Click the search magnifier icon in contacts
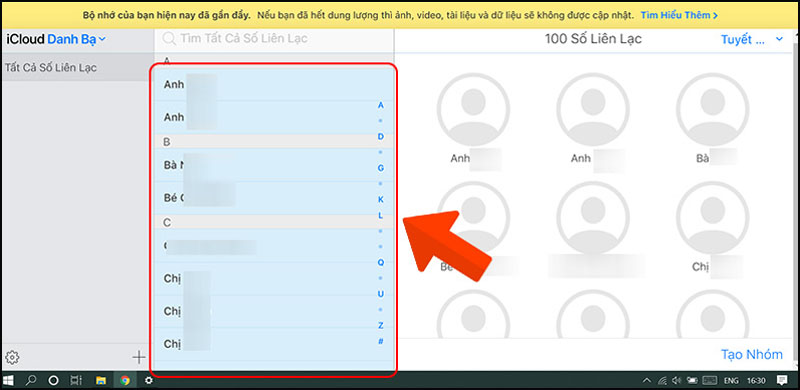This screenshot has height=390, width=800. tap(169, 38)
